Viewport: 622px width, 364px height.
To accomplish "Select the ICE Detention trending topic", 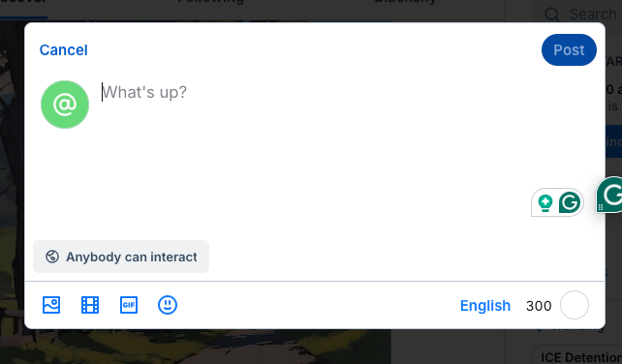I will click(578, 357).
